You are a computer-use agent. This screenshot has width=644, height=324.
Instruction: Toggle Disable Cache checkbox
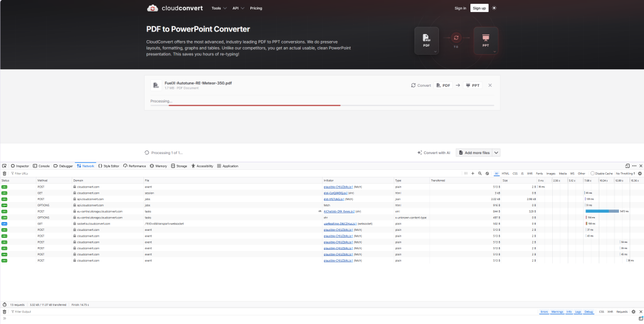(592, 174)
